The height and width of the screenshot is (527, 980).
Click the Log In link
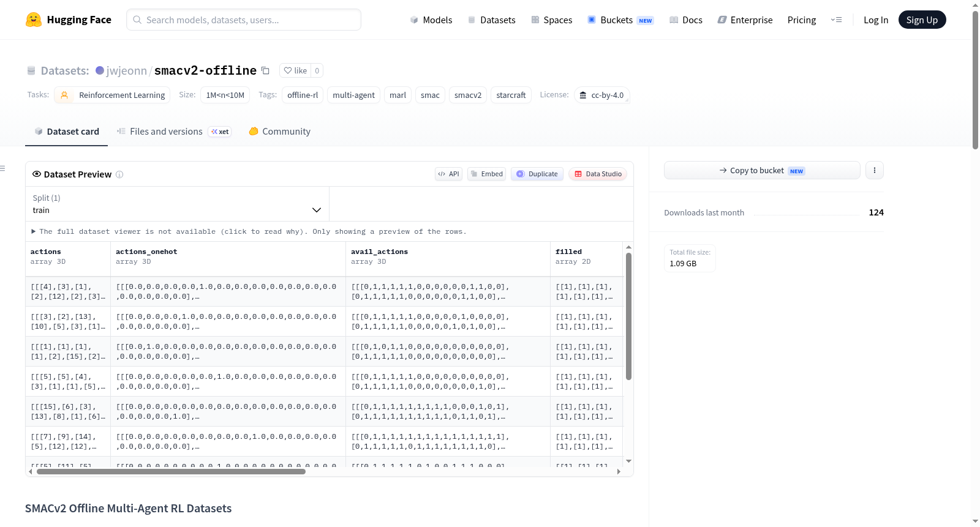(876, 20)
